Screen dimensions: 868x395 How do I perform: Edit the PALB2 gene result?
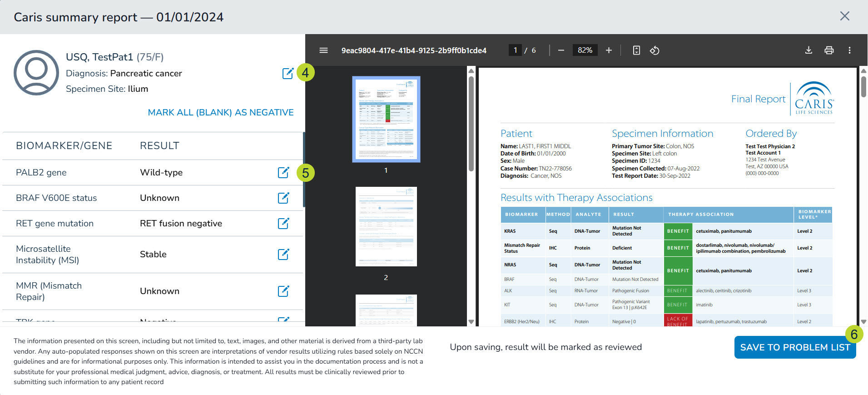283,172
